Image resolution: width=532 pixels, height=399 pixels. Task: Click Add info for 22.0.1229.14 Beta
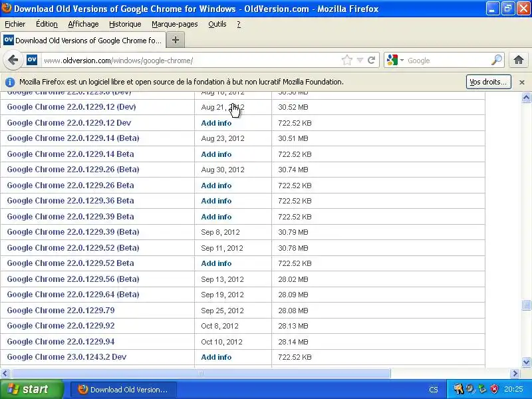tap(216, 154)
